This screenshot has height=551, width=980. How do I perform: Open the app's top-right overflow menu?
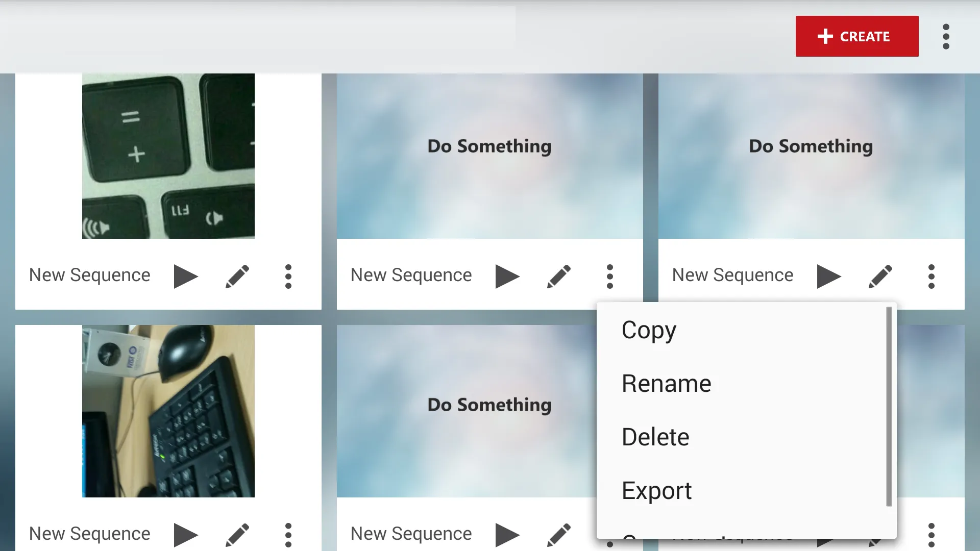pos(946,37)
